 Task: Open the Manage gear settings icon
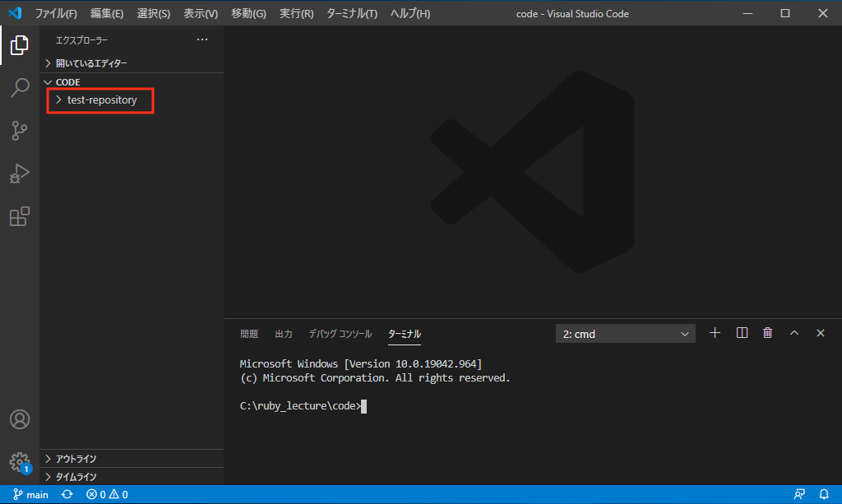pyautogui.click(x=20, y=462)
